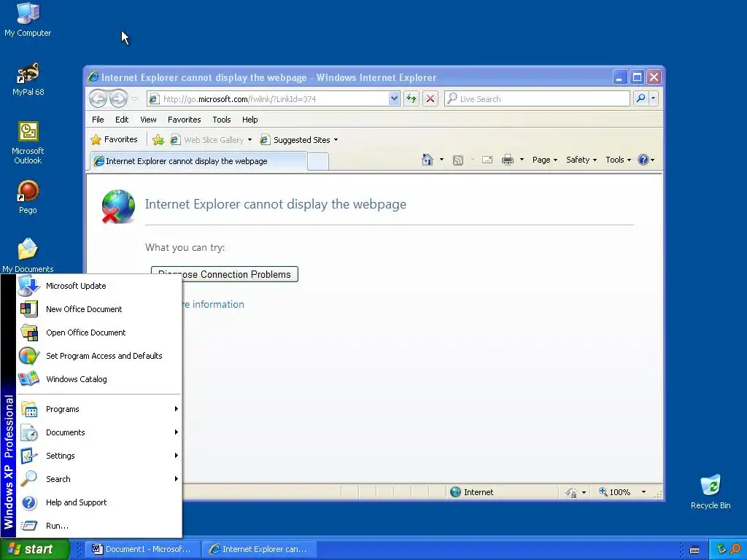Click the Back navigation arrow in Internet Explorer
Image resolution: width=747 pixels, height=560 pixels.
point(98,99)
